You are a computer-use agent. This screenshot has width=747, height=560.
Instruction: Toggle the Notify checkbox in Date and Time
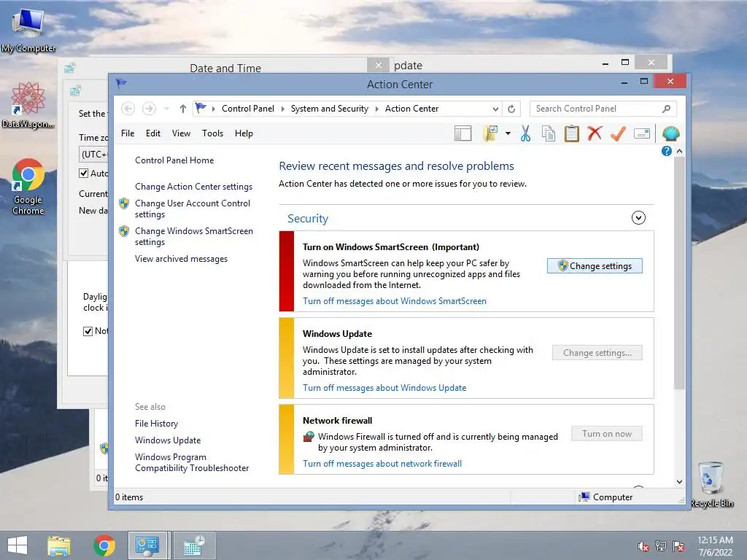88,331
